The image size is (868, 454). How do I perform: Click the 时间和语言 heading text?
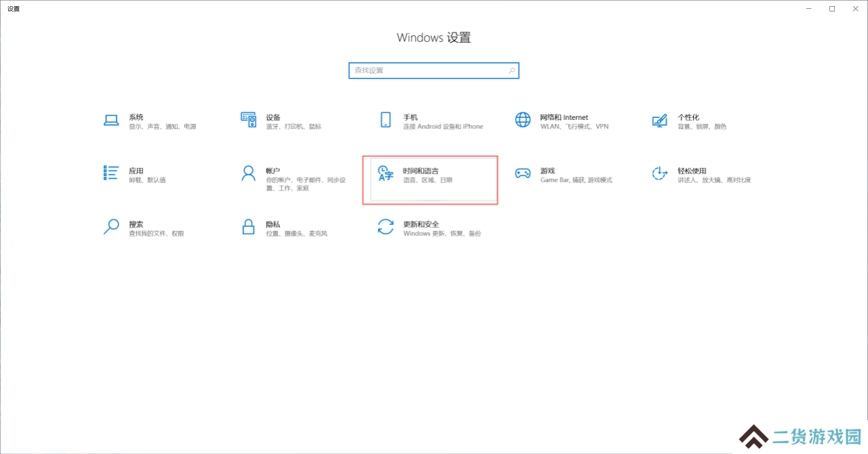coord(420,171)
